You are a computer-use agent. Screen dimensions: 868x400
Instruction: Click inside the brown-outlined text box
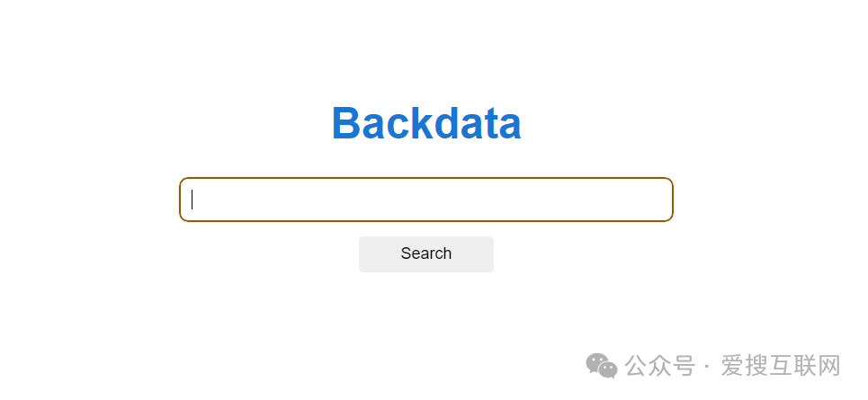tap(426, 200)
